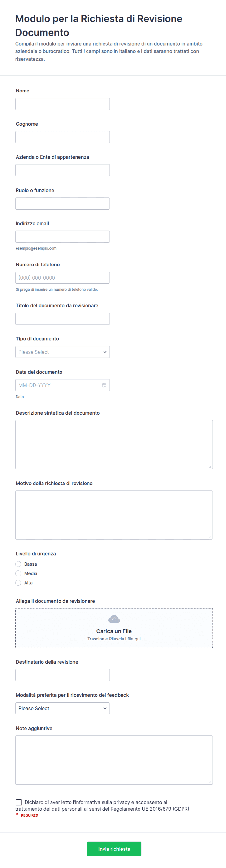Image resolution: width=226 pixels, height=868 pixels.
Task: Select the Bassa urgency option
Action: 18,564
